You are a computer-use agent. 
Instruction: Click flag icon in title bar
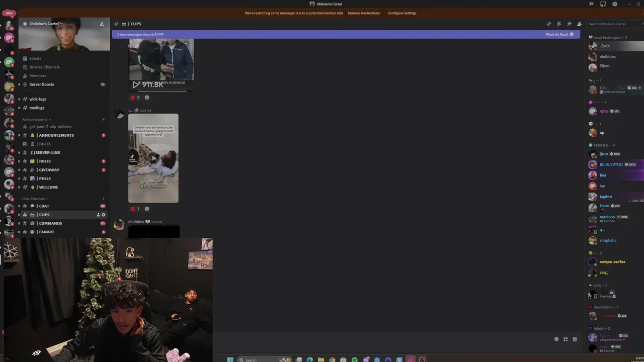[591, 4]
